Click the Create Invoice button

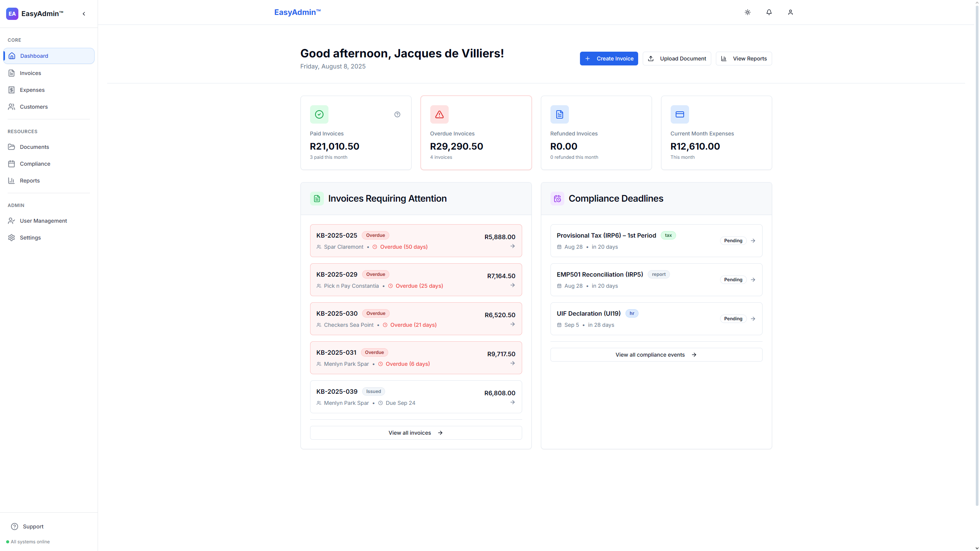pyautogui.click(x=609, y=58)
